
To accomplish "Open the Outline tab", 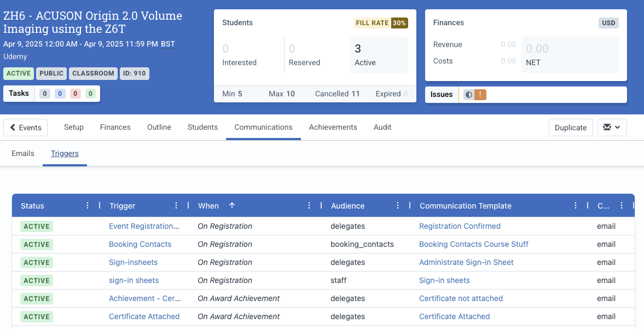I will click(x=159, y=128).
